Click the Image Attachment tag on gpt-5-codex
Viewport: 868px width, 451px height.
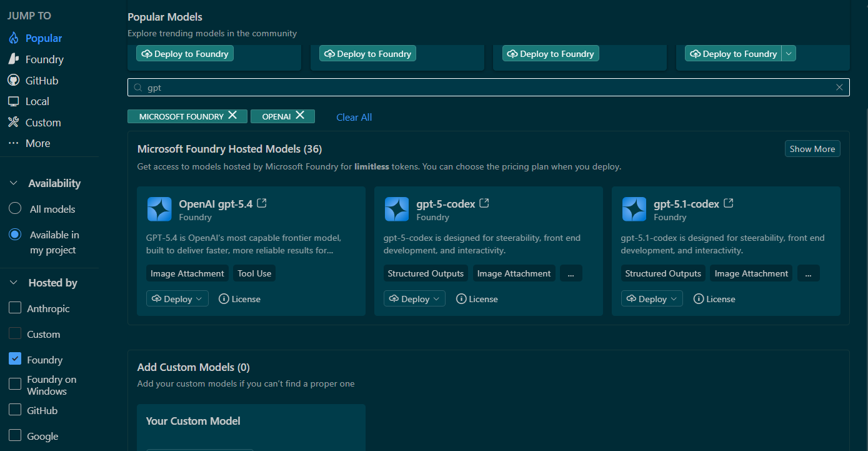[514, 273]
